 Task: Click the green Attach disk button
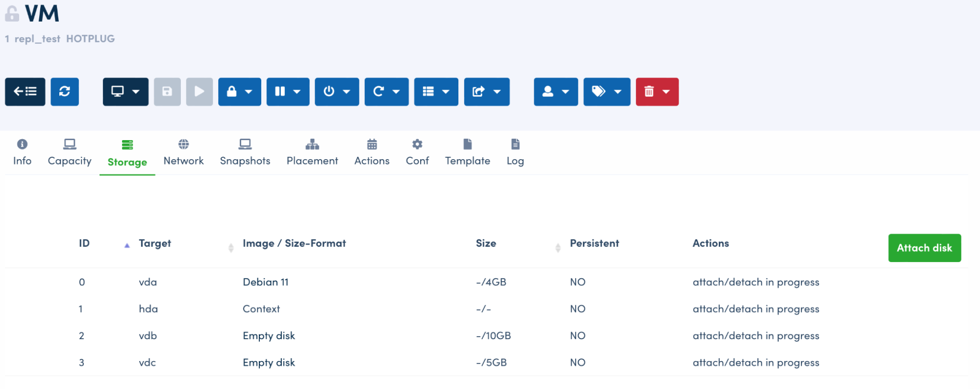[x=924, y=248]
